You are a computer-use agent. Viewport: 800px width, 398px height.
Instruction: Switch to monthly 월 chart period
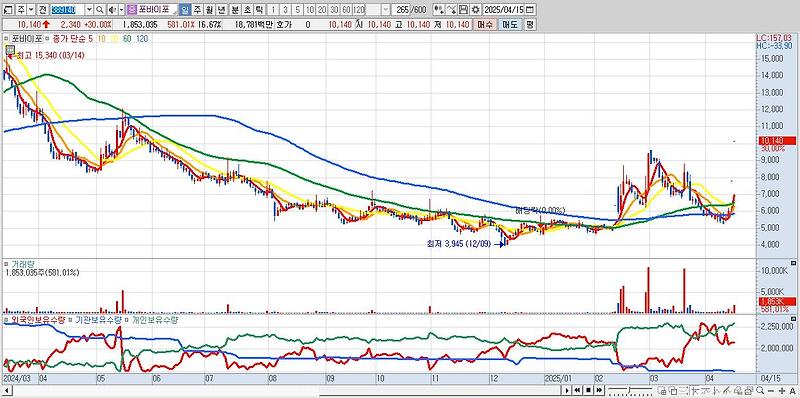click(209, 10)
